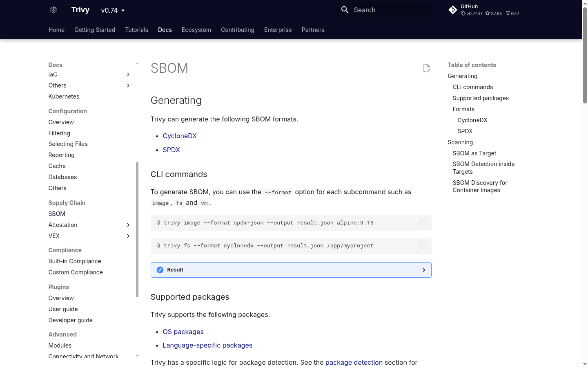Click the sidebar scroll-up arrow

pyautogui.click(x=137, y=64)
